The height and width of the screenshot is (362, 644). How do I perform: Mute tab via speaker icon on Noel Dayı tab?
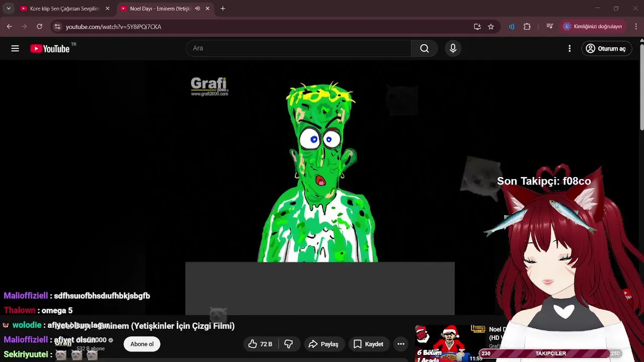tap(197, 9)
